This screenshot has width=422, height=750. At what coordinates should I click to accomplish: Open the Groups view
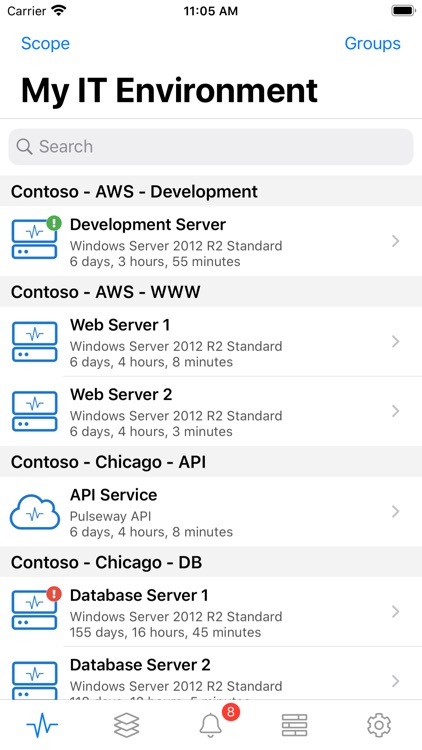click(372, 44)
